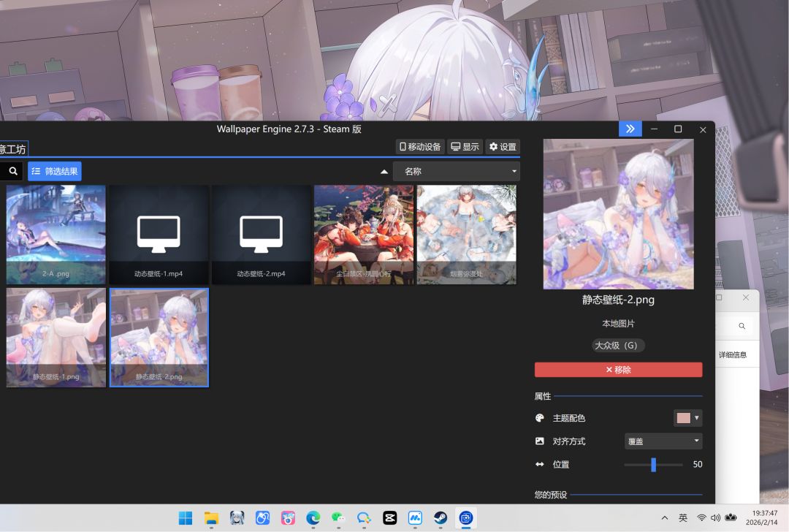Screen dimensions: 789x532
Task: Select the 动态壁纸-1.mp4 wallpaper
Action: pos(159,235)
